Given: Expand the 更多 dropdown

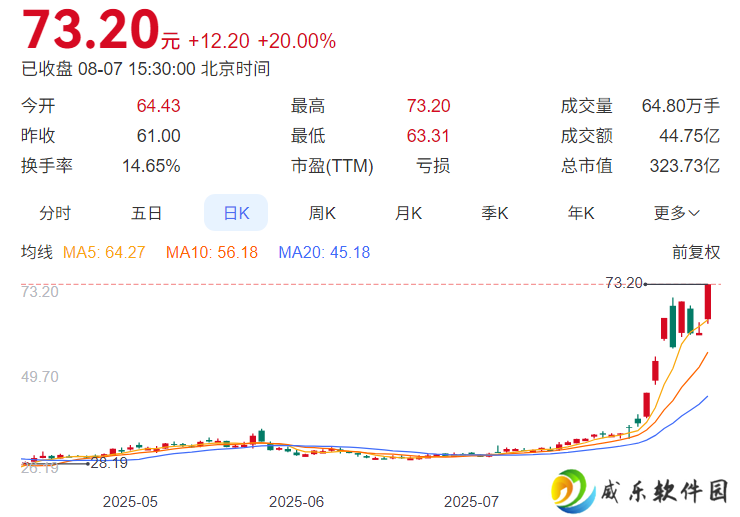Looking at the screenshot, I should click(676, 213).
